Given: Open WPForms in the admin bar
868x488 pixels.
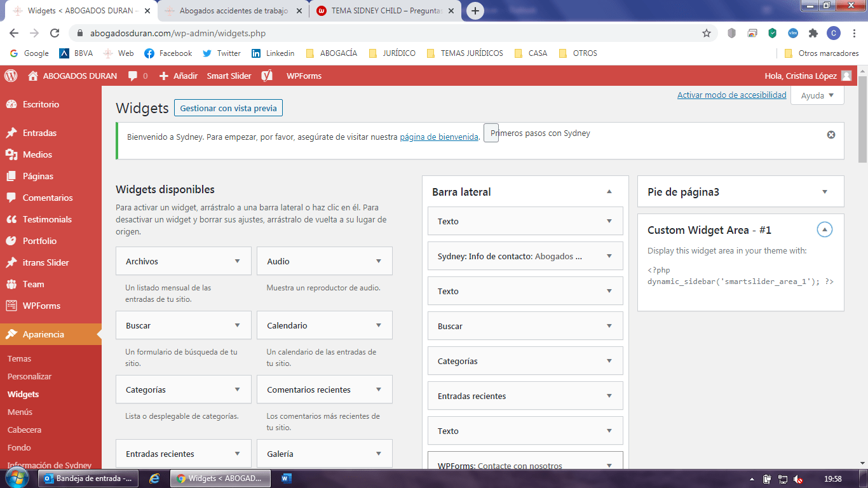Looking at the screenshot, I should (x=304, y=76).
